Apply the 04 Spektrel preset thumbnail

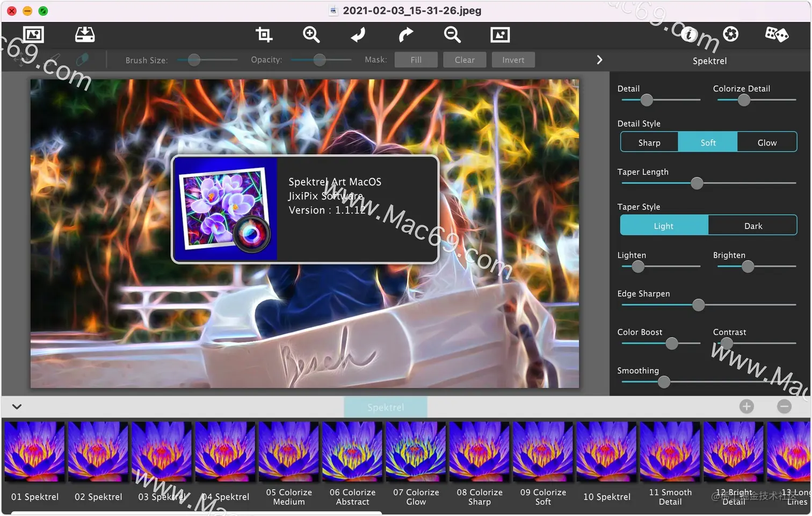[x=225, y=451]
